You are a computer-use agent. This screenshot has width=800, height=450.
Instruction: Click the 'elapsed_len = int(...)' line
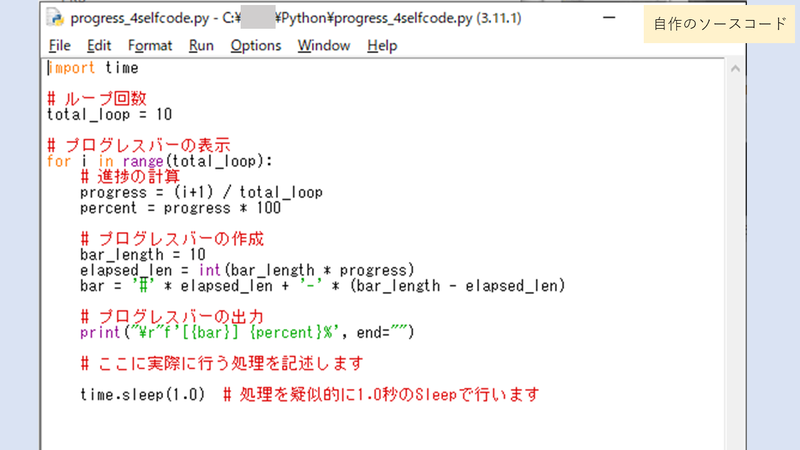[x=247, y=270]
